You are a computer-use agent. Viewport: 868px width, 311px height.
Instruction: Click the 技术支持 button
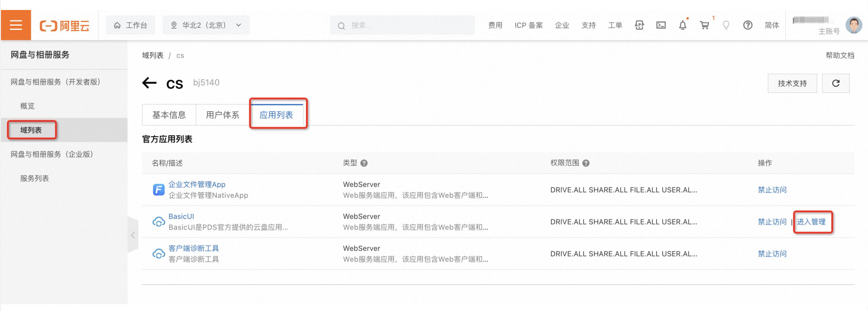tap(792, 83)
